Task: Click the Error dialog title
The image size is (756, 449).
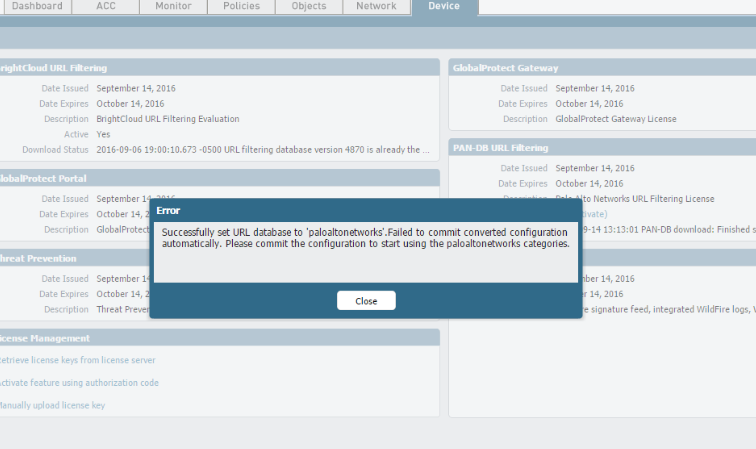Action: (x=168, y=211)
